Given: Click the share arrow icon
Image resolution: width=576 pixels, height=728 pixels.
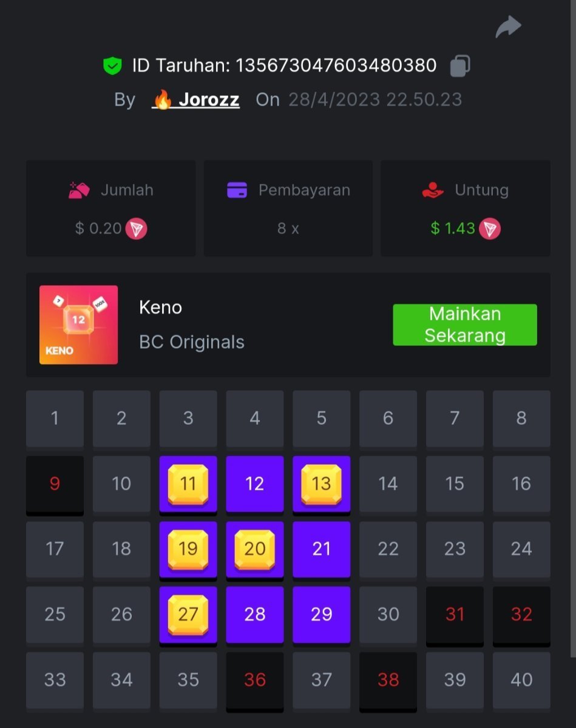Looking at the screenshot, I should click(x=508, y=27).
